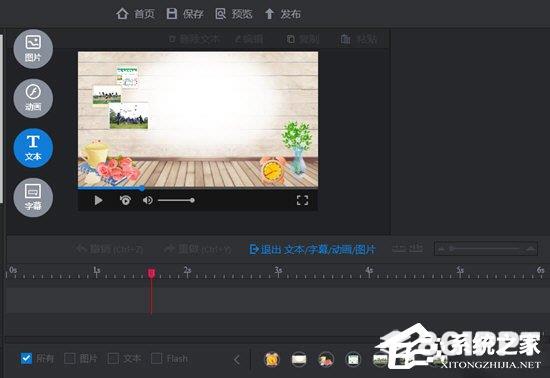Check the 文本 filter checkbox

click(x=113, y=358)
